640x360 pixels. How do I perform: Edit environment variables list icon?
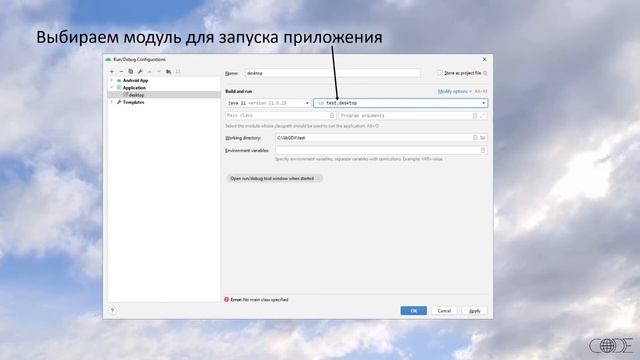[x=483, y=150]
